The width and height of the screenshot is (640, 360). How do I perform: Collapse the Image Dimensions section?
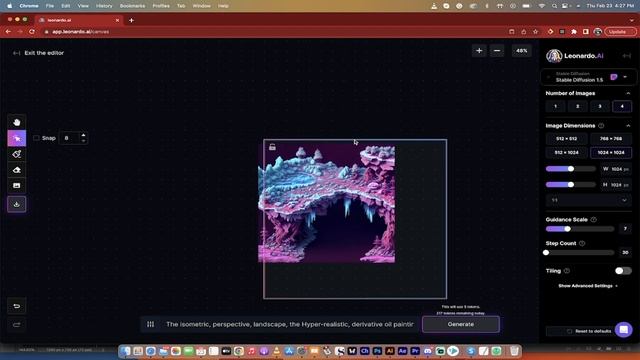628,126
